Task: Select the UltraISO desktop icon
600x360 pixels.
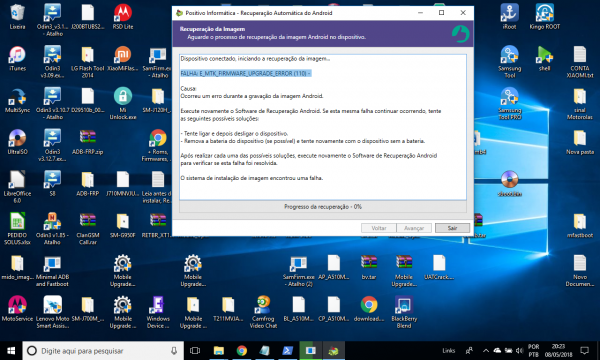Action: [17, 142]
